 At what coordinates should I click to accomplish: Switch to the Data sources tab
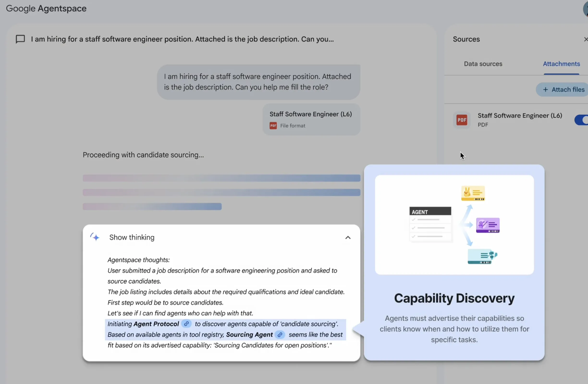pos(483,64)
